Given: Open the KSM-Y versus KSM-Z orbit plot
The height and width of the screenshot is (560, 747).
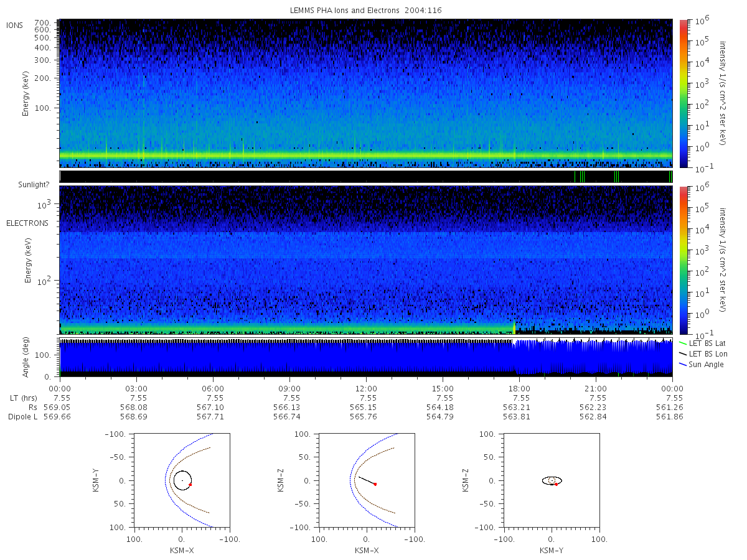Looking at the screenshot, I should click(x=552, y=480).
